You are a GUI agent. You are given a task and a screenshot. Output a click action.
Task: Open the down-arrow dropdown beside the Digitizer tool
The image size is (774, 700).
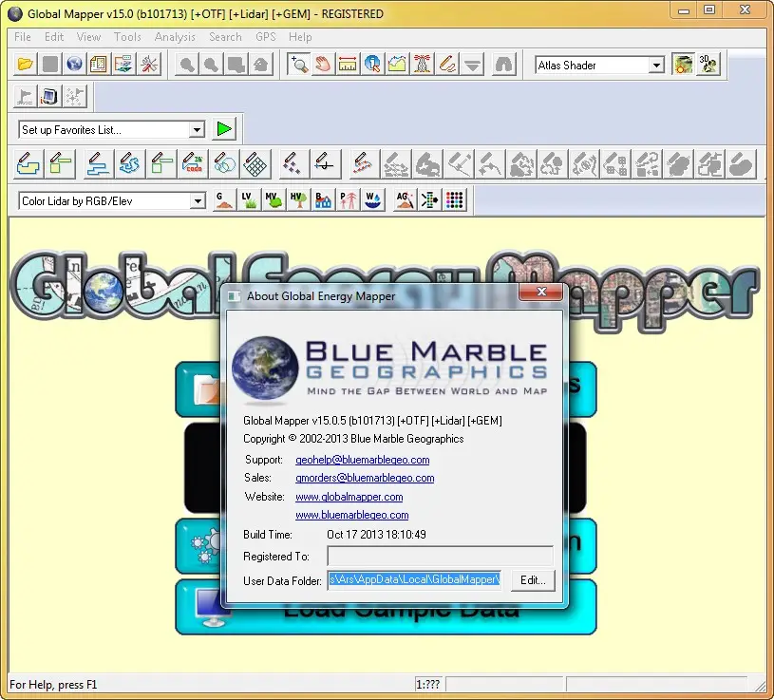point(472,65)
